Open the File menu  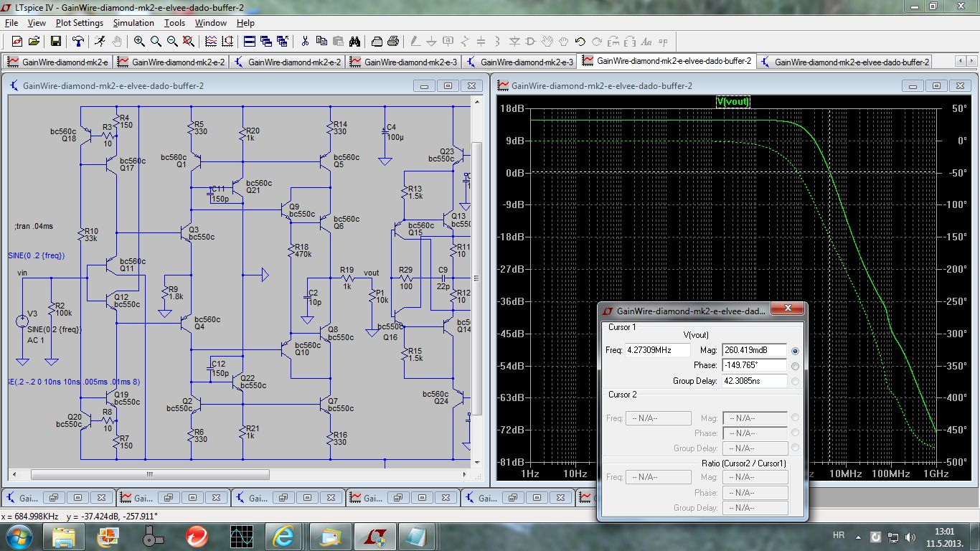[11, 23]
